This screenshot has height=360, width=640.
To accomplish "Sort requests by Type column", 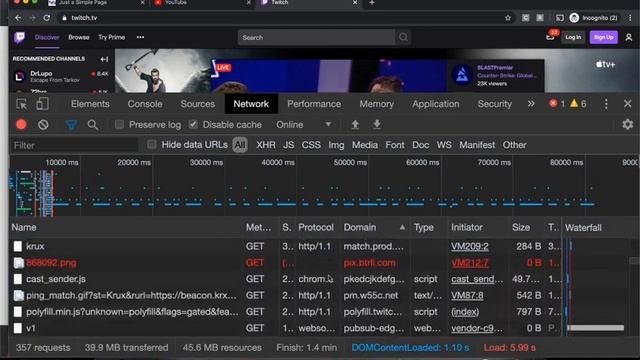I will (429, 227).
